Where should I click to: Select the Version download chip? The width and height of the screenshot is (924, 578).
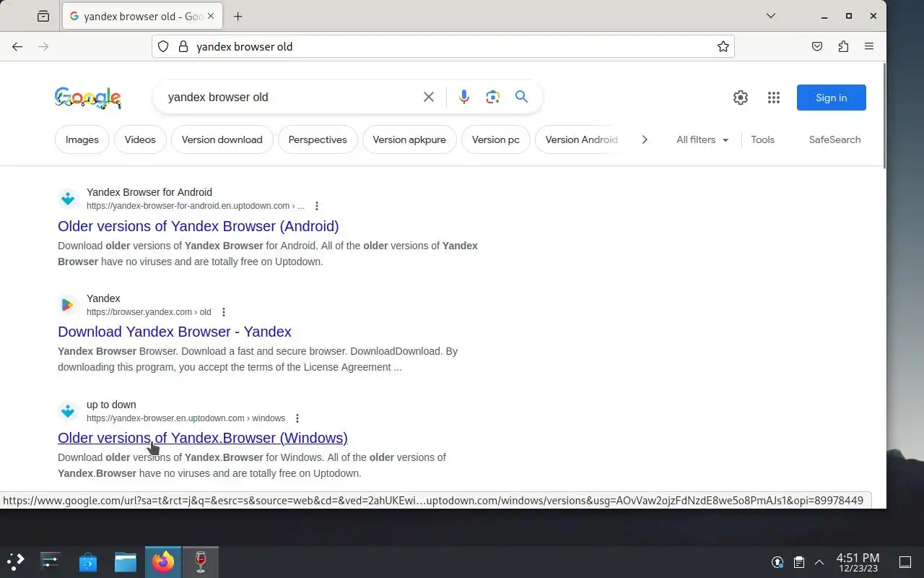point(222,139)
